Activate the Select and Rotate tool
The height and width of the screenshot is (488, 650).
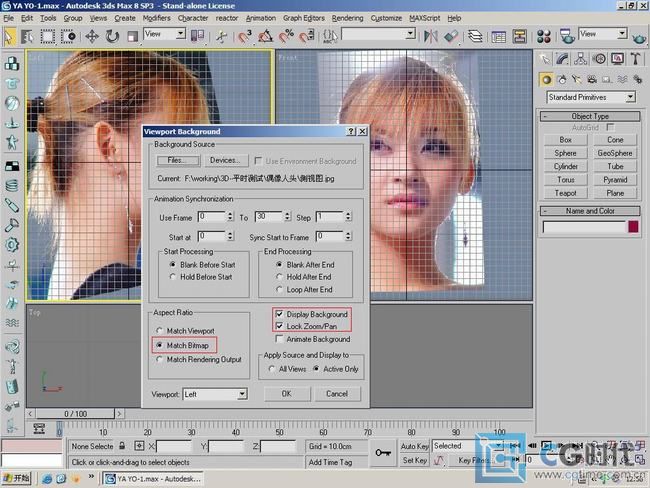tap(112, 36)
